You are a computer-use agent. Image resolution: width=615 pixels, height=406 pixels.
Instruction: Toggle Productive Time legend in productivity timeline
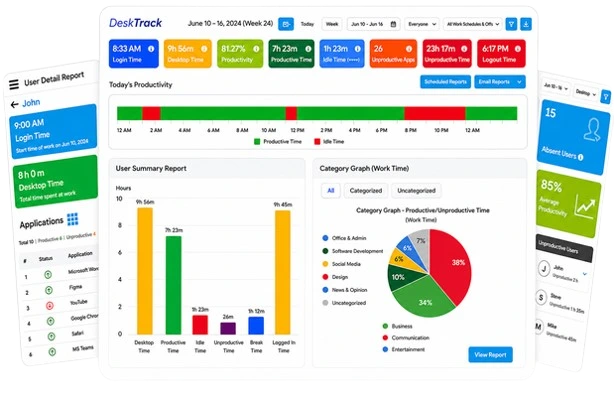click(278, 142)
